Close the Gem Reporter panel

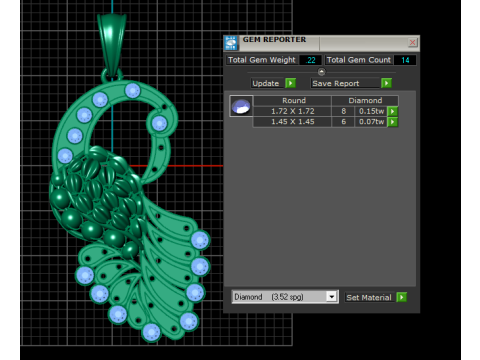coord(412,42)
